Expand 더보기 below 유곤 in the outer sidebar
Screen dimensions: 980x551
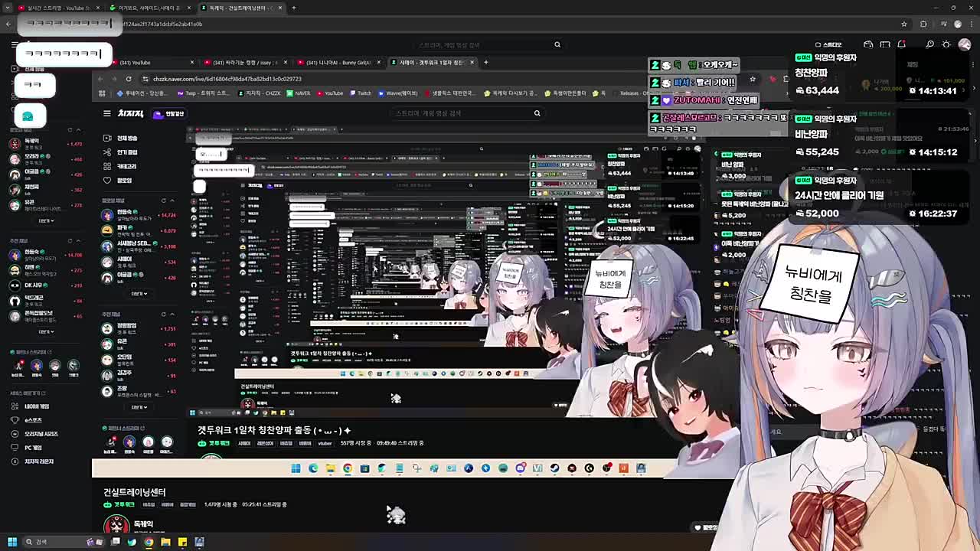click(x=46, y=220)
